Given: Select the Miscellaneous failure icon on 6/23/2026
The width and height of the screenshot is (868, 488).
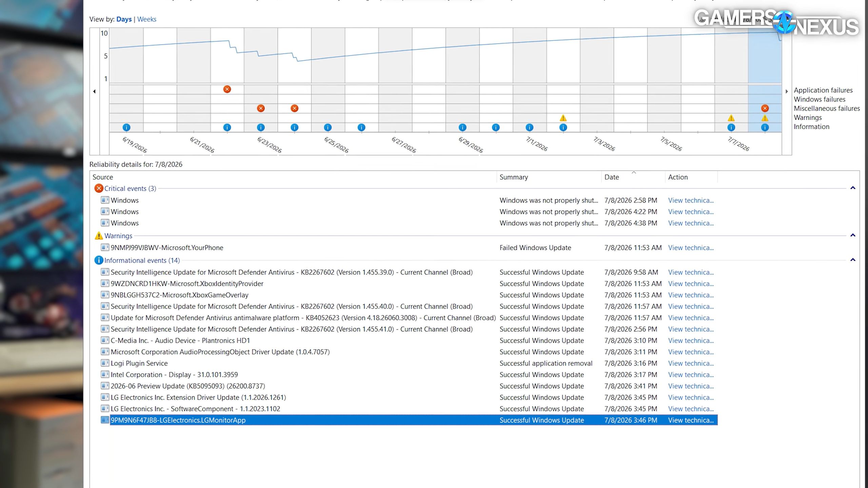Looking at the screenshot, I should (261, 108).
